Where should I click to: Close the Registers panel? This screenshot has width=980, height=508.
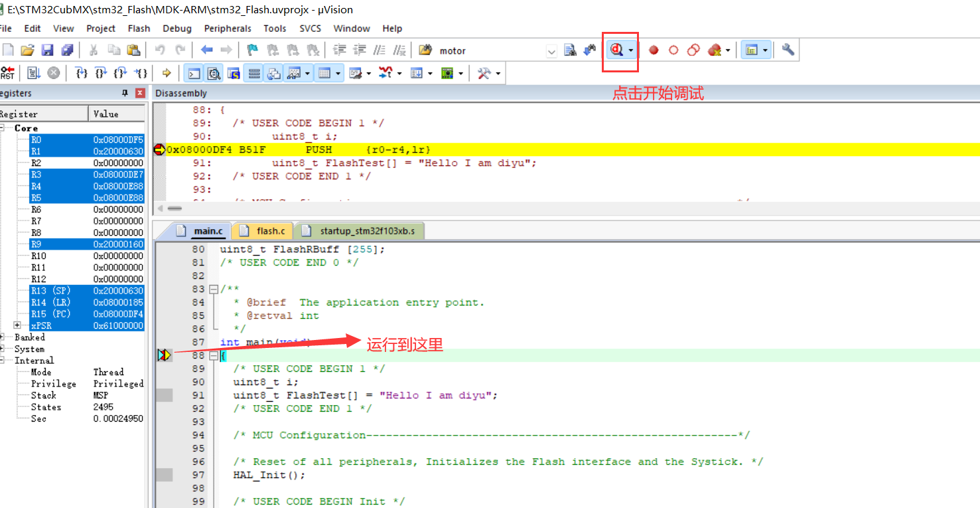140,94
